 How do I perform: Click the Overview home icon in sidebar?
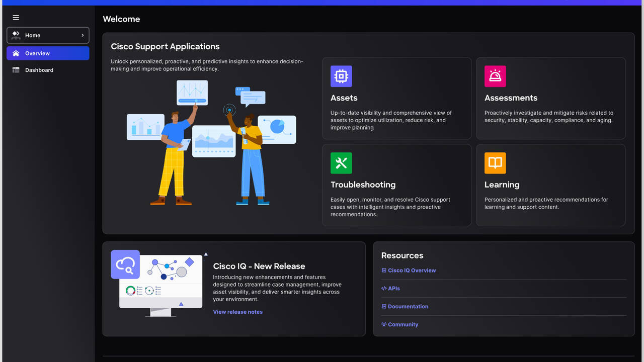(x=16, y=53)
